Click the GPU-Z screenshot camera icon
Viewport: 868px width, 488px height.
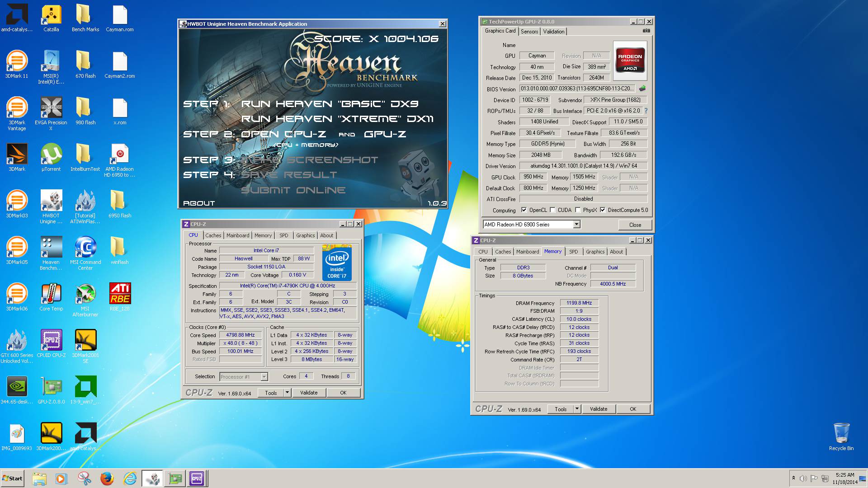(x=646, y=31)
